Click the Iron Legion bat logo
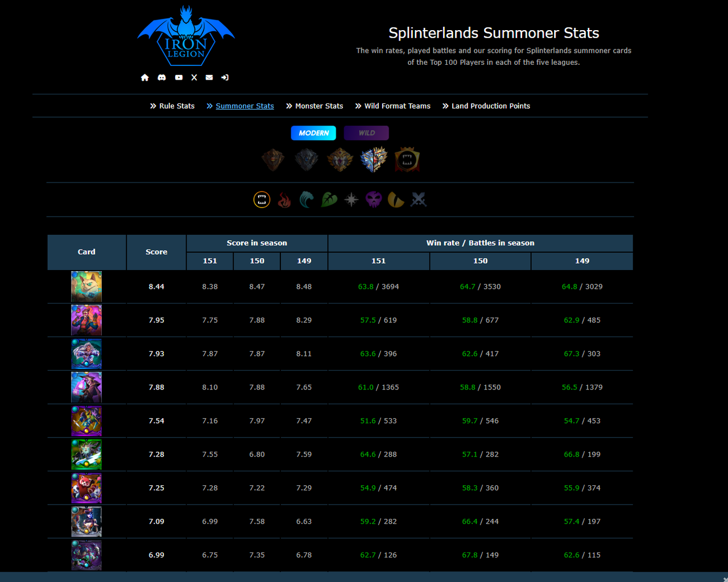The height and width of the screenshot is (582, 728). pos(186,36)
